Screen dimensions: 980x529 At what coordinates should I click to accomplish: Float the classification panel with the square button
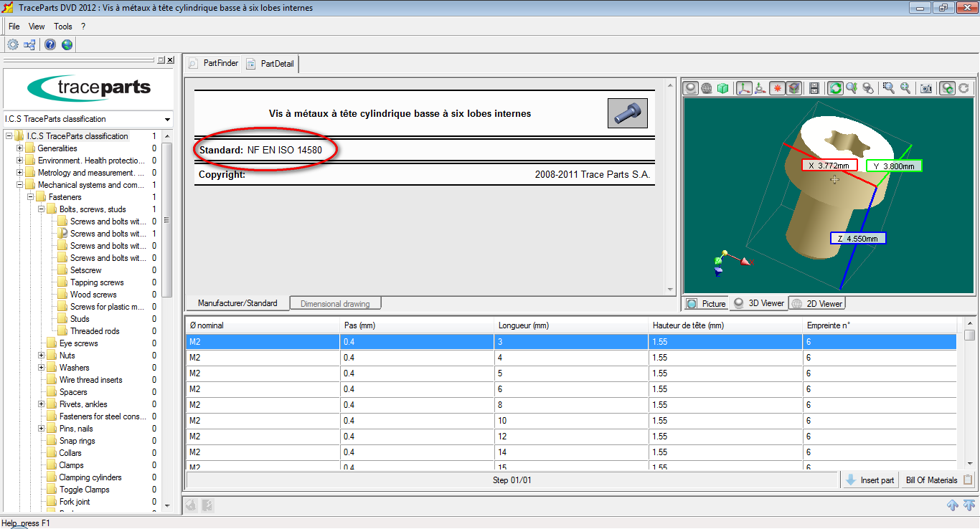click(161, 60)
